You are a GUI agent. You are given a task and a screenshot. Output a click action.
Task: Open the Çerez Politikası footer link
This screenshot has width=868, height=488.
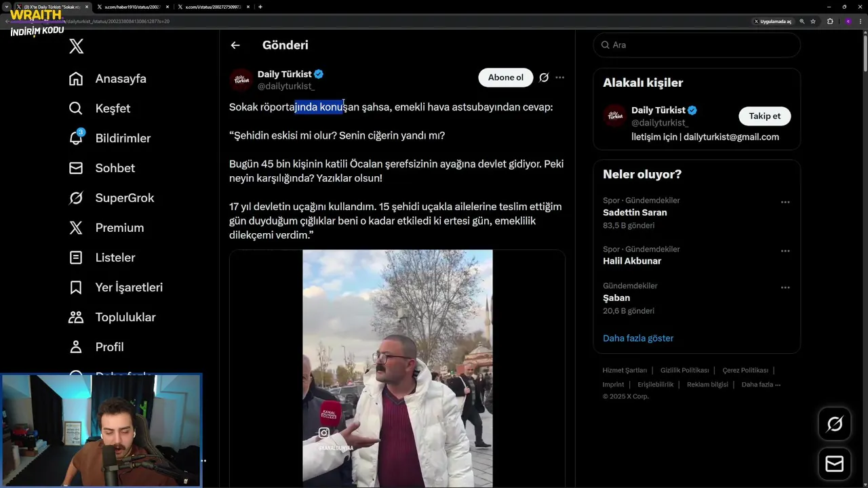[x=745, y=370]
